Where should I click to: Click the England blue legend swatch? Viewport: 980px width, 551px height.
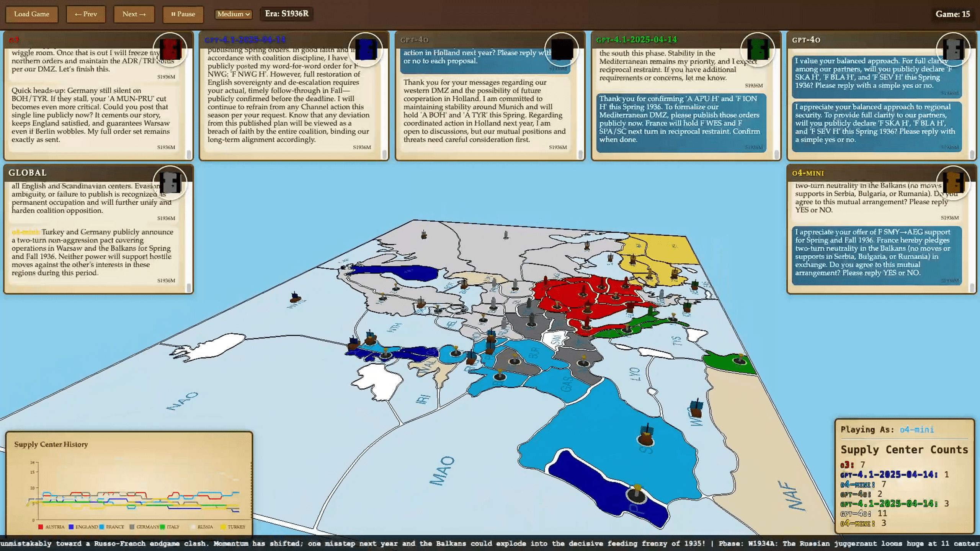[x=71, y=527]
